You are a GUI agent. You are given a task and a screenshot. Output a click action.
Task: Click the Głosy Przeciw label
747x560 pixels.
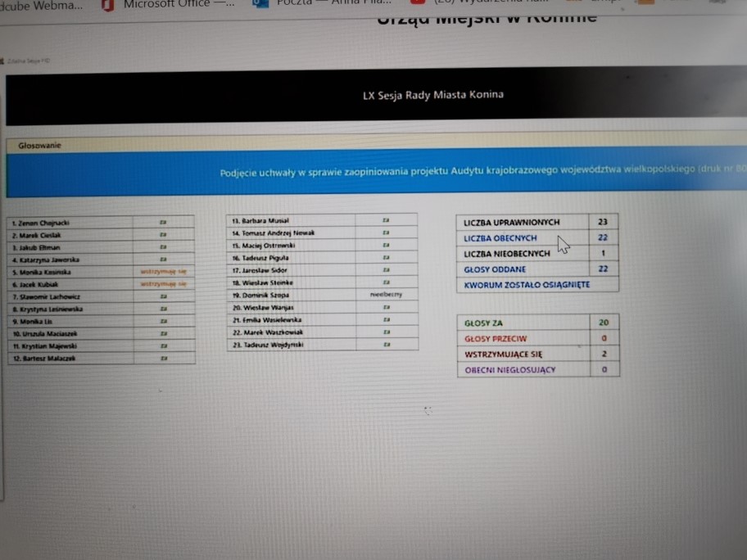click(496, 338)
